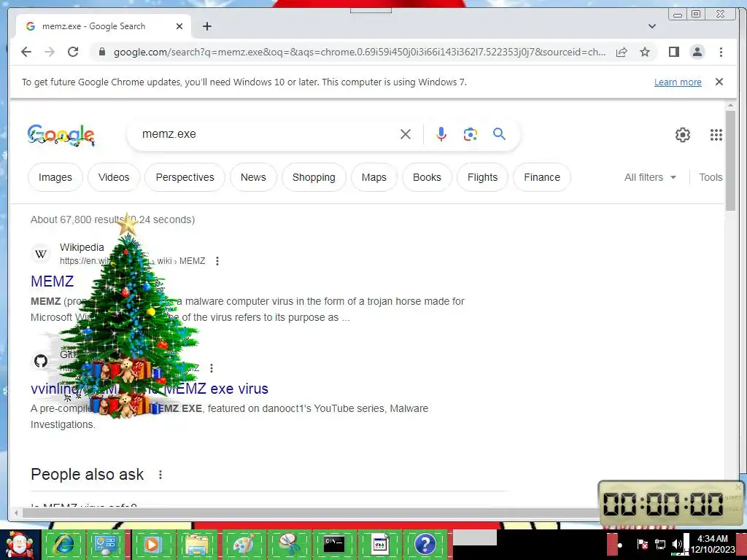The height and width of the screenshot is (560, 747).
Task: Open a new tab with plus button
Action: tap(206, 26)
